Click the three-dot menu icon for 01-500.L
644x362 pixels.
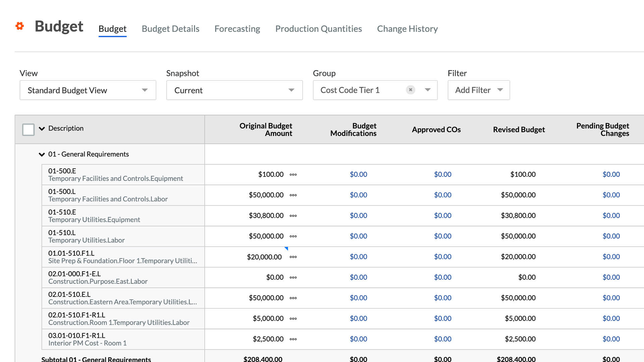pyautogui.click(x=293, y=194)
